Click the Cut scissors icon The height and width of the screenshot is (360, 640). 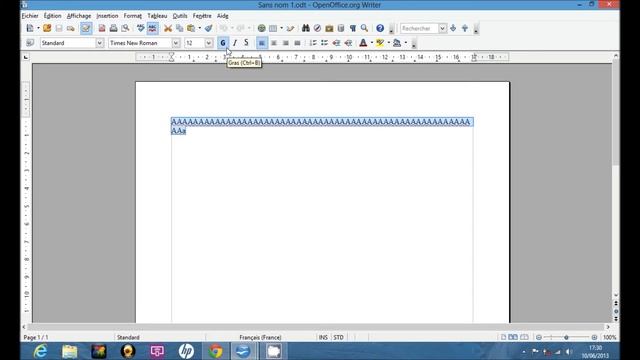(168, 28)
